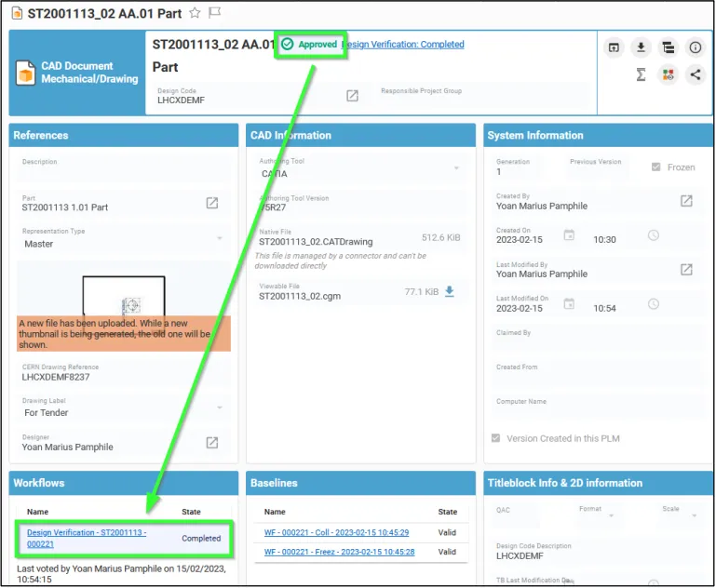Click the Baselines panel header

[360, 483]
